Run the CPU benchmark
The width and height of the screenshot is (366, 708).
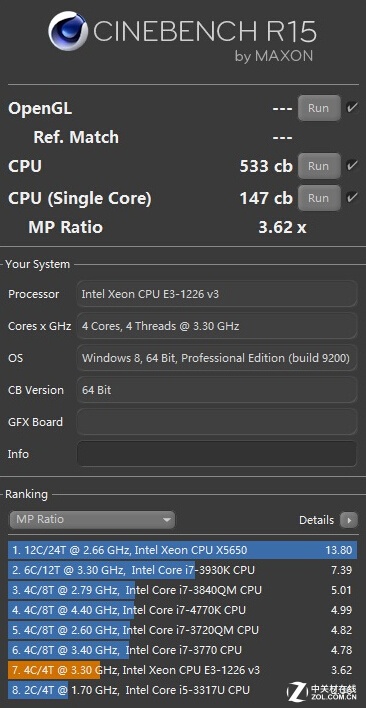tap(319, 166)
